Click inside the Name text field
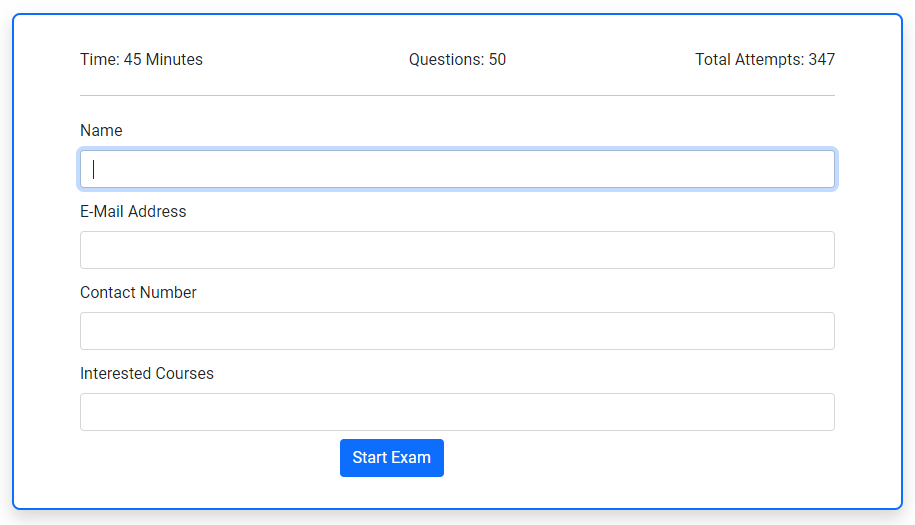This screenshot has width=915, height=525. click(457, 169)
